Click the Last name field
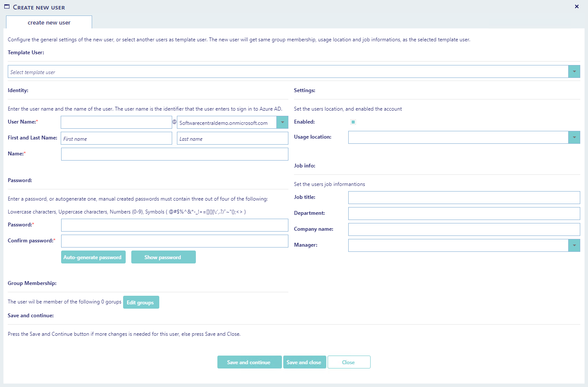The height and width of the screenshot is (387, 588). [x=232, y=138]
